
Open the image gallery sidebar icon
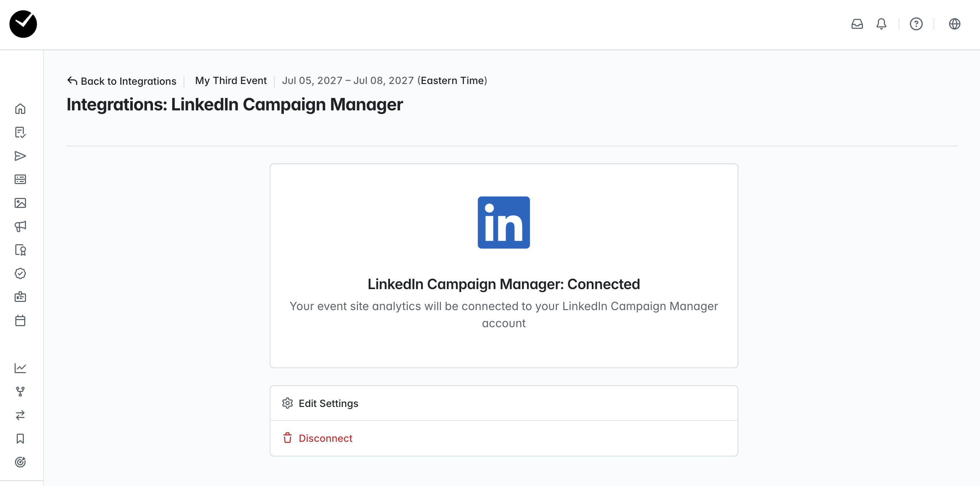coord(20,203)
